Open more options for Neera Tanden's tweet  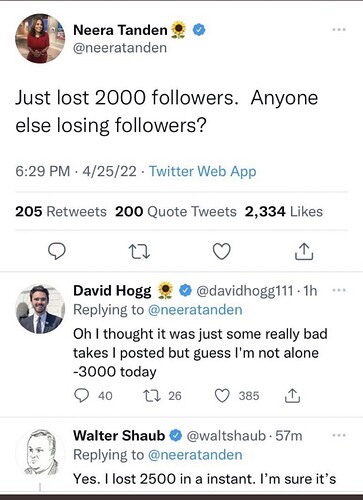point(339,30)
